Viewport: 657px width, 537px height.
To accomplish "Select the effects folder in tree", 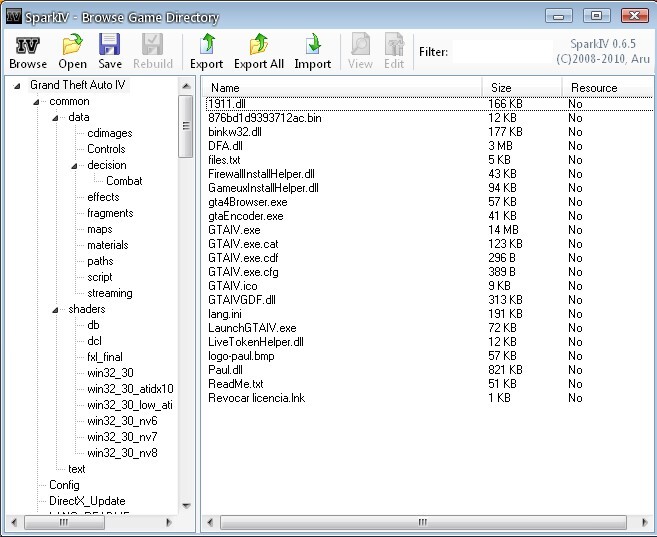I will (103, 197).
